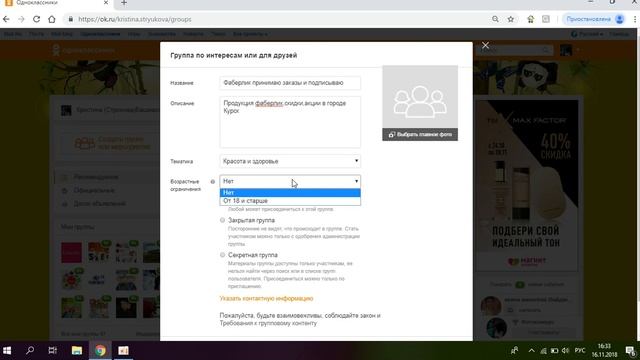Go back in the browser
The image size is (640, 360).
[x=6, y=19]
